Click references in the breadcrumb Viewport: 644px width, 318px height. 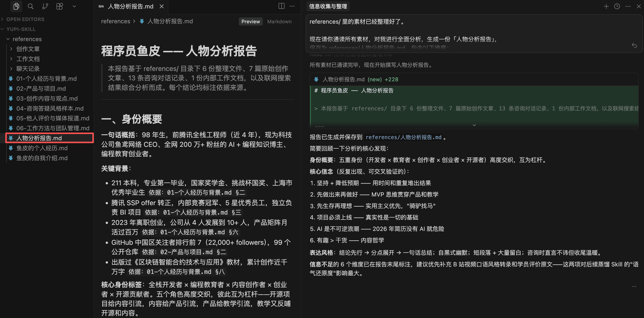(115, 21)
